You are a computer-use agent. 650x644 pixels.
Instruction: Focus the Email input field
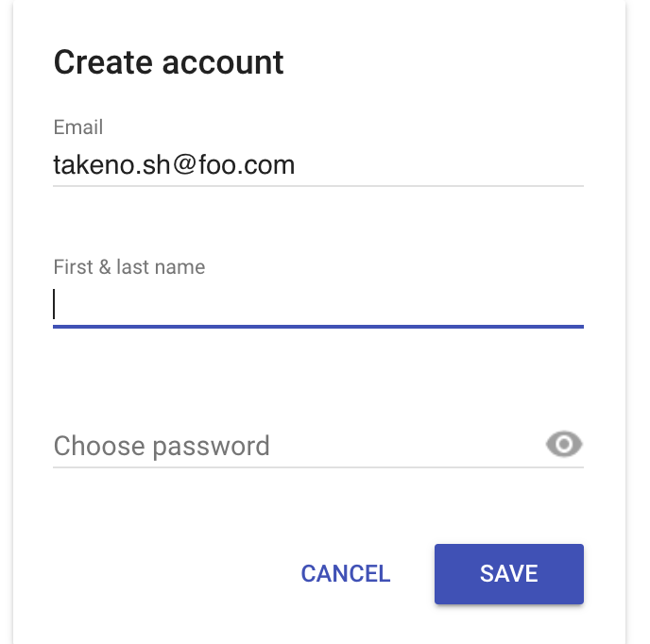(318, 165)
